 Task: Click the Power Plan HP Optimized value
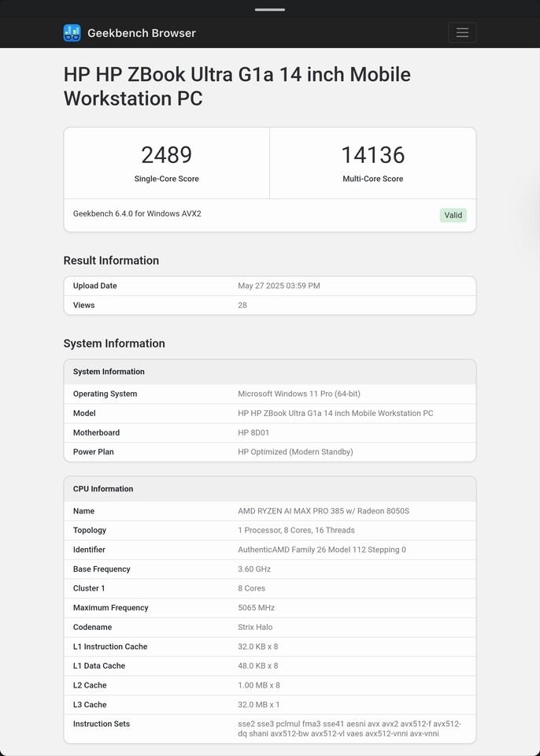coord(295,452)
